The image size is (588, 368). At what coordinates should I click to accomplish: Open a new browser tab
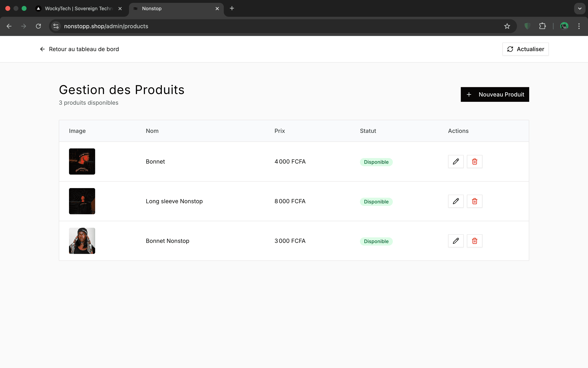coord(232,9)
